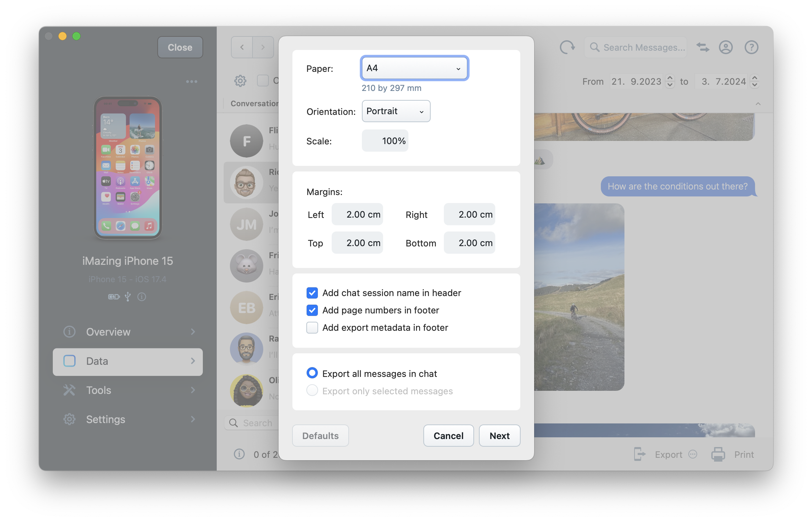
Task: Uncheck Add chat session name in header
Action: pyautogui.click(x=312, y=293)
